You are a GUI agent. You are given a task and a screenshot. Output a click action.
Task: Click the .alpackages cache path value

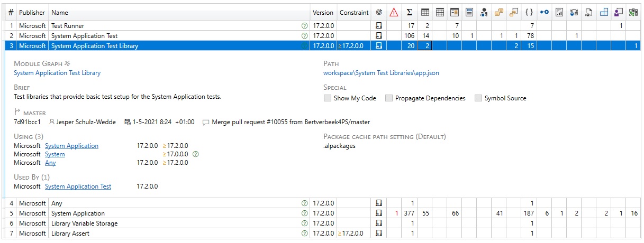[x=339, y=146]
